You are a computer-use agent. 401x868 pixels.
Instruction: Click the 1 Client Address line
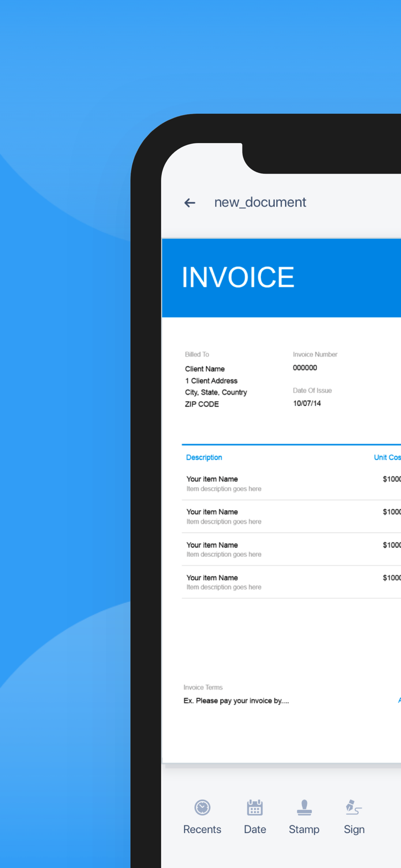(211, 381)
